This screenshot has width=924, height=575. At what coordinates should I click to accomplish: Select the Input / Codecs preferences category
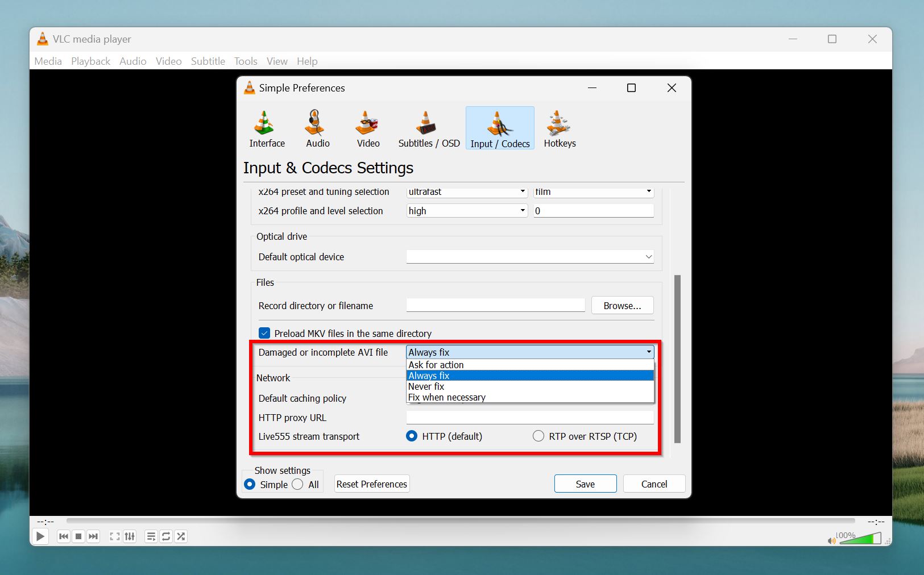click(x=500, y=129)
